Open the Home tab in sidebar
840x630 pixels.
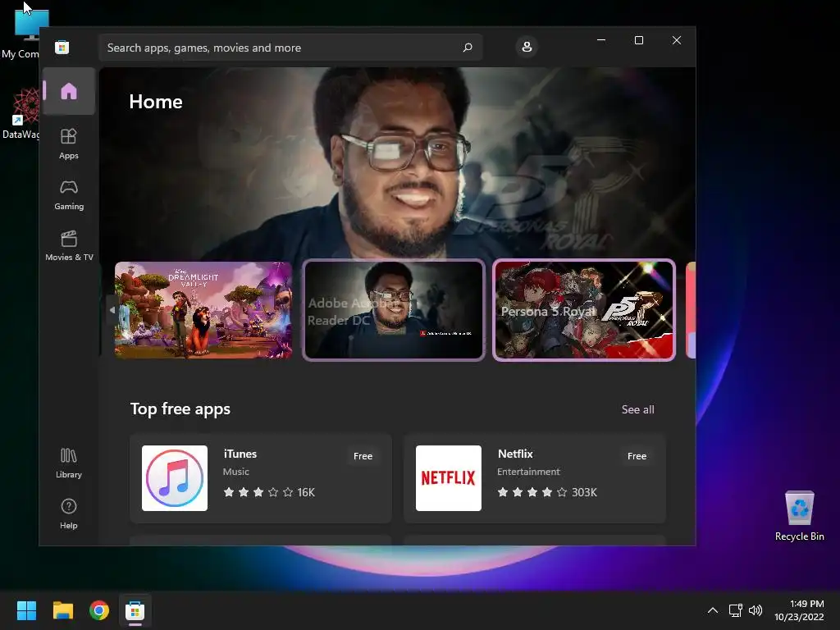coord(69,91)
